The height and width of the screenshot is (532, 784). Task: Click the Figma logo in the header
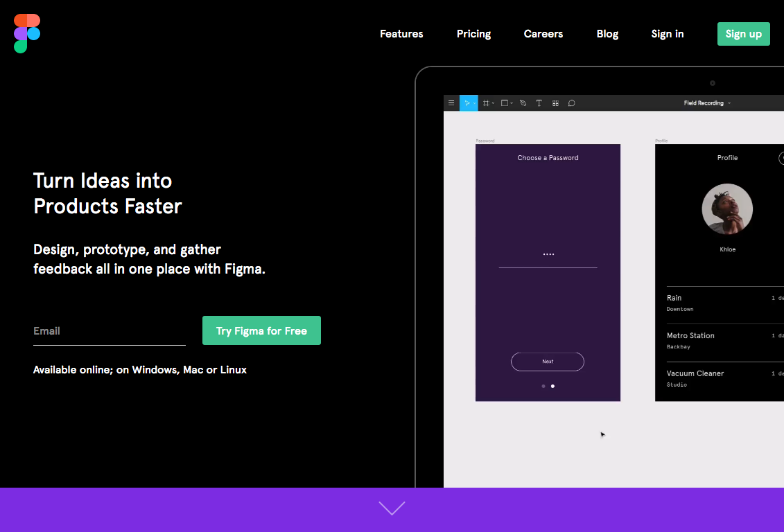(x=27, y=33)
